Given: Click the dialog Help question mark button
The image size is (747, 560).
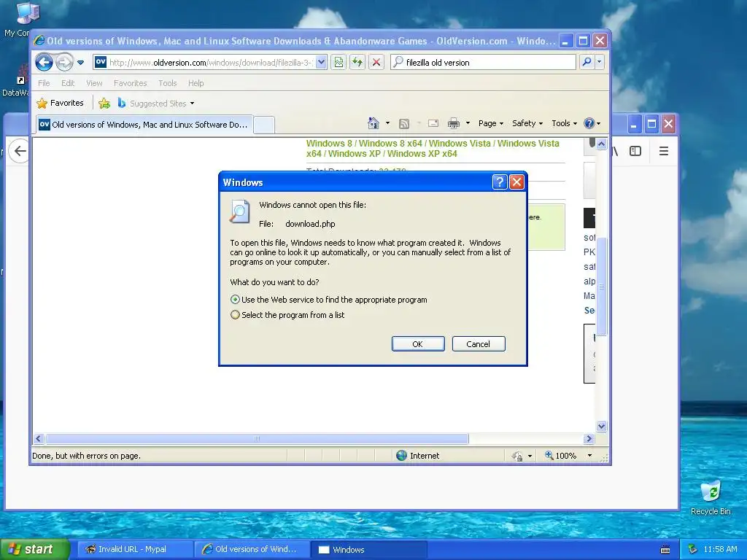Looking at the screenshot, I should pyautogui.click(x=499, y=182).
